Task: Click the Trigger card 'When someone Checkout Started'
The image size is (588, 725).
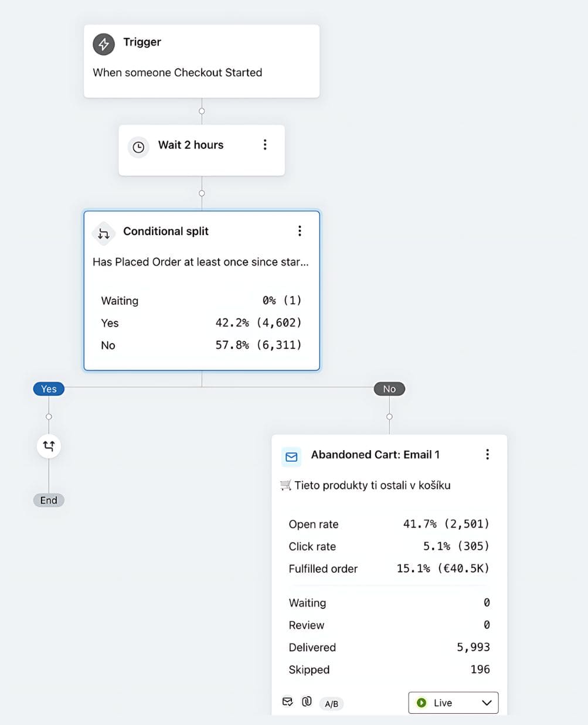Action: [178, 73]
